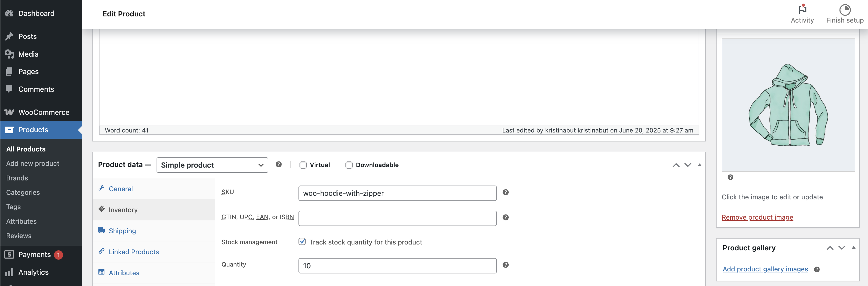Click the Products archive box icon
868x286 pixels.
[9, 130]
